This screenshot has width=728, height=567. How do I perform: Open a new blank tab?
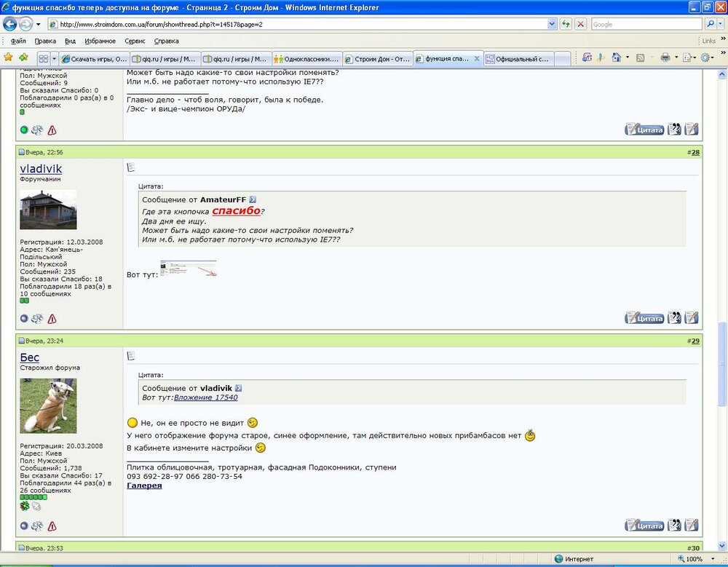coord(562,59)
